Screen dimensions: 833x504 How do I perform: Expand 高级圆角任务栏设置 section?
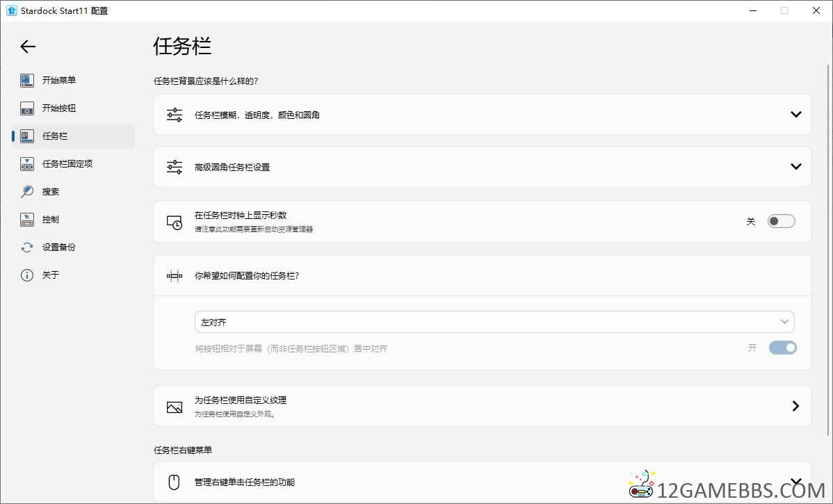coord(796,167)
